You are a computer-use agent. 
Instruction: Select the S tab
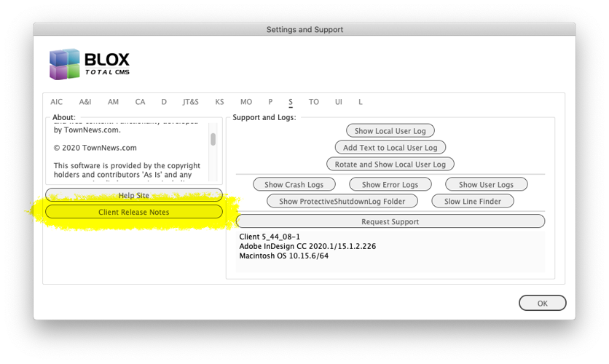click(x=291, y=102)
